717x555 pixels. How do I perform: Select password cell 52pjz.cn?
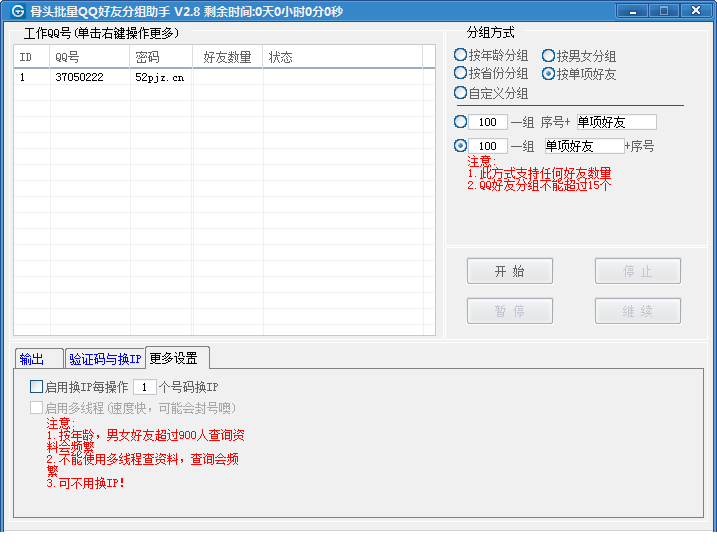click(161, 77)
